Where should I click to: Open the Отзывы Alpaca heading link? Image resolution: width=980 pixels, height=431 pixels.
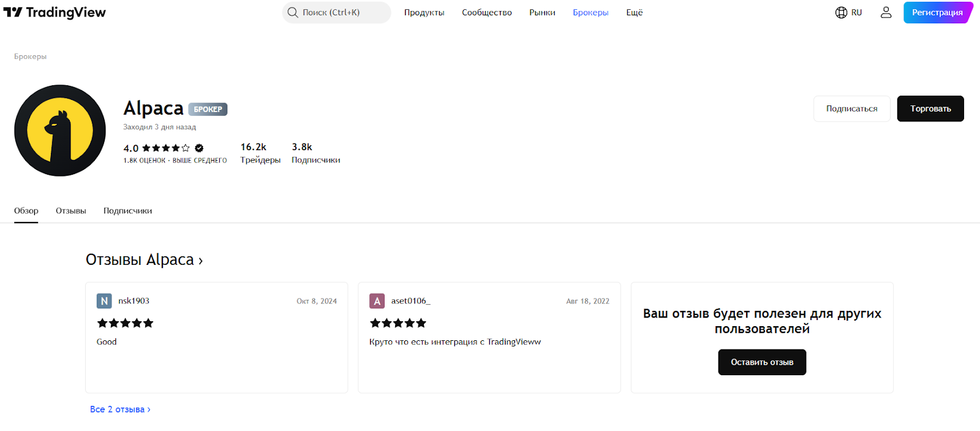144,260
